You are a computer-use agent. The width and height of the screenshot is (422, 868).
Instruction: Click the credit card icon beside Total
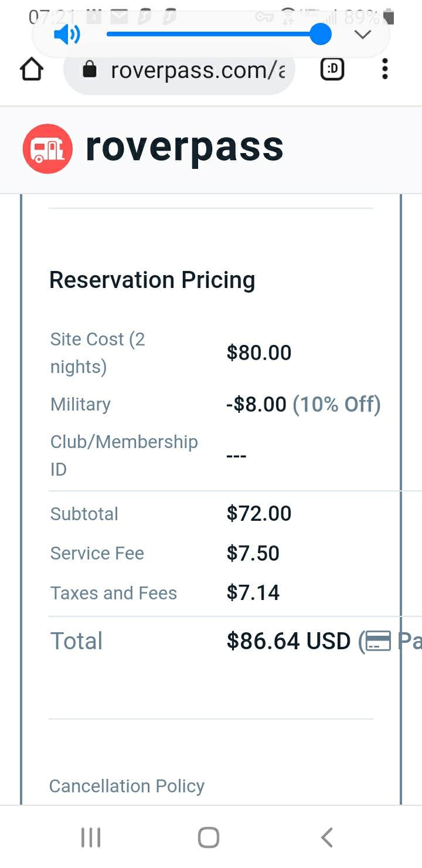coord(377,642)
